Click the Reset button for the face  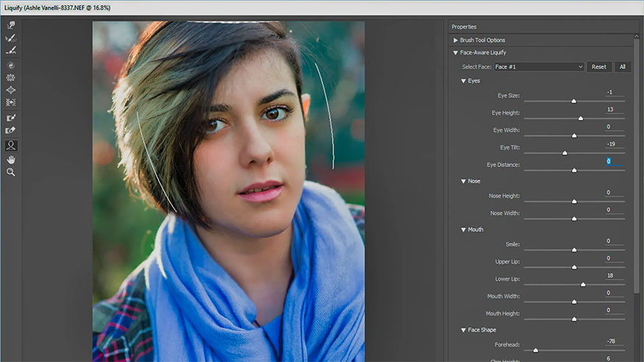pos(599,67)
